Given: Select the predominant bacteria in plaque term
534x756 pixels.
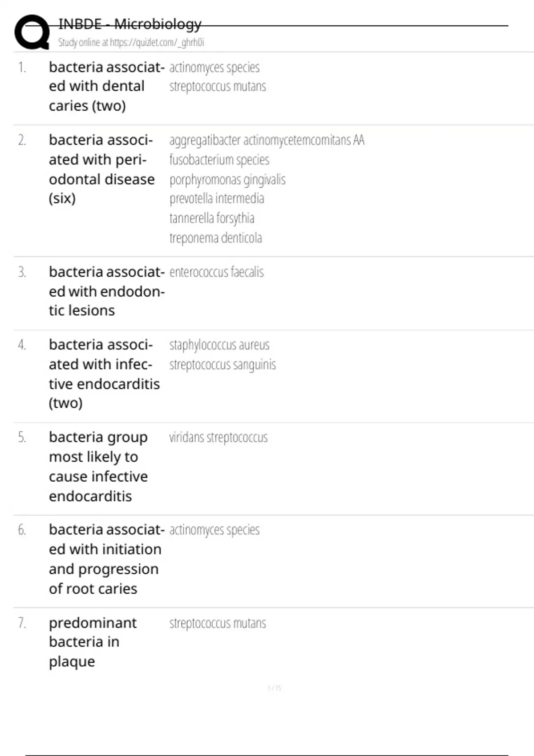Looking at the screenshot, I should (93, 642).
